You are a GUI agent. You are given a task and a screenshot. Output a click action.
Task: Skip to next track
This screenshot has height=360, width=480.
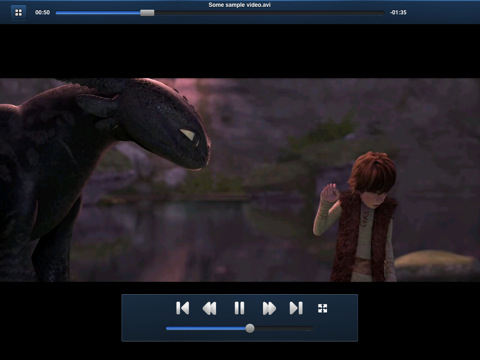coord(296,308)
